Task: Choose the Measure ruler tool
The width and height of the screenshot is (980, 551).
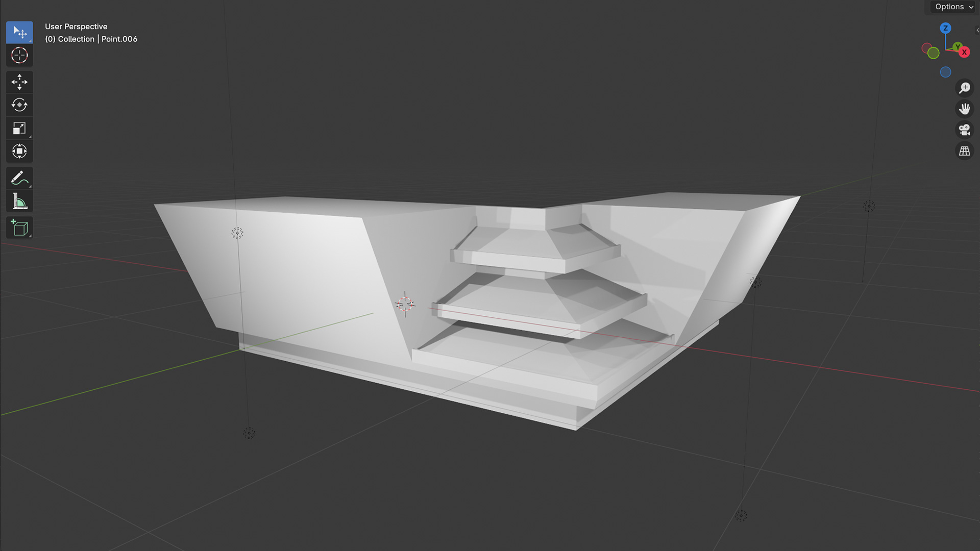Action: click(19, 201)
